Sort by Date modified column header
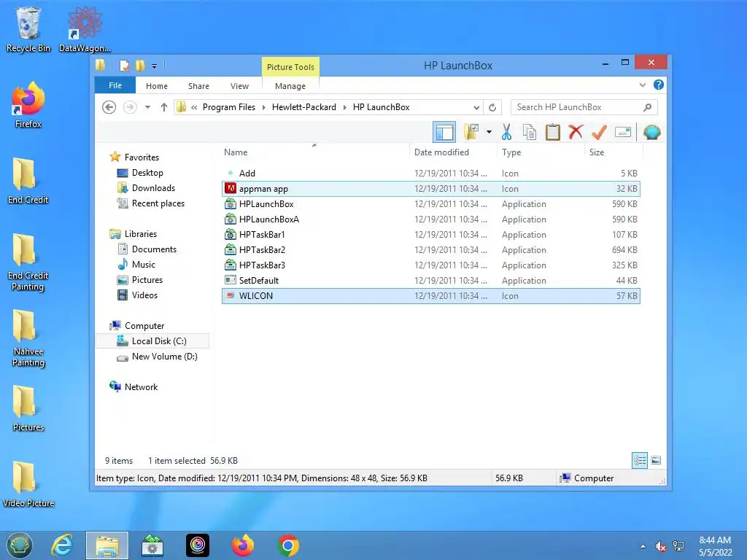Screen dimensions: 747x560 click(x=452, y=152)
